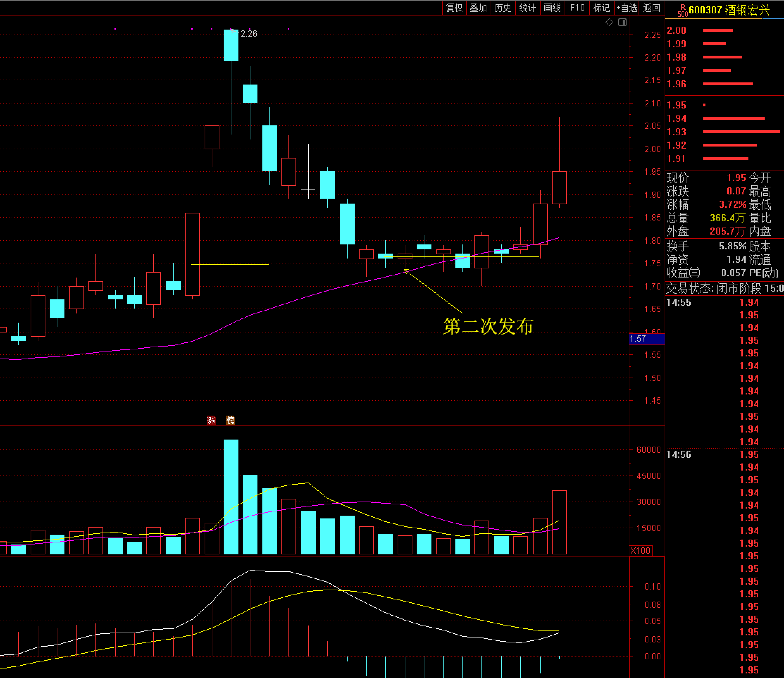Click the 涨 marker icon below the candles

[x=211, y=420]
